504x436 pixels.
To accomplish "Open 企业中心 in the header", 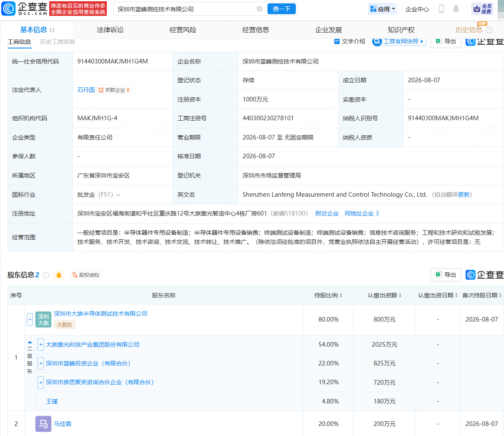I will (417, 9).
